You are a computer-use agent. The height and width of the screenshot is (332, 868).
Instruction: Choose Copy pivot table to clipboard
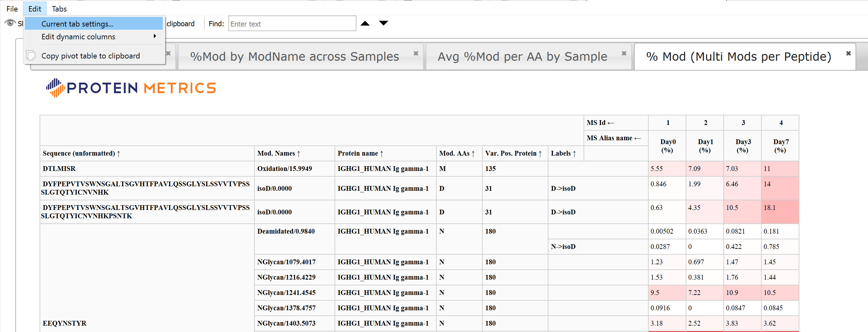point(90,56)
